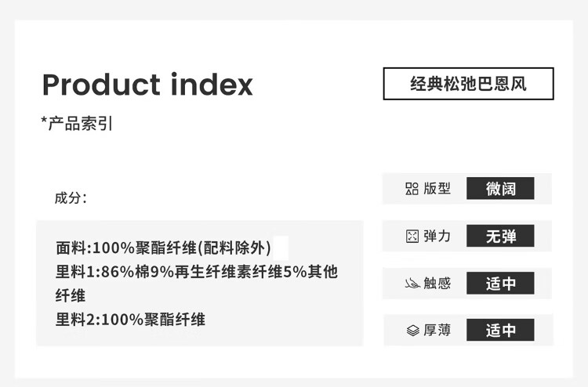
Task: Select the 适中 badge beside 厚薄
Action: (x=500, y=331)
